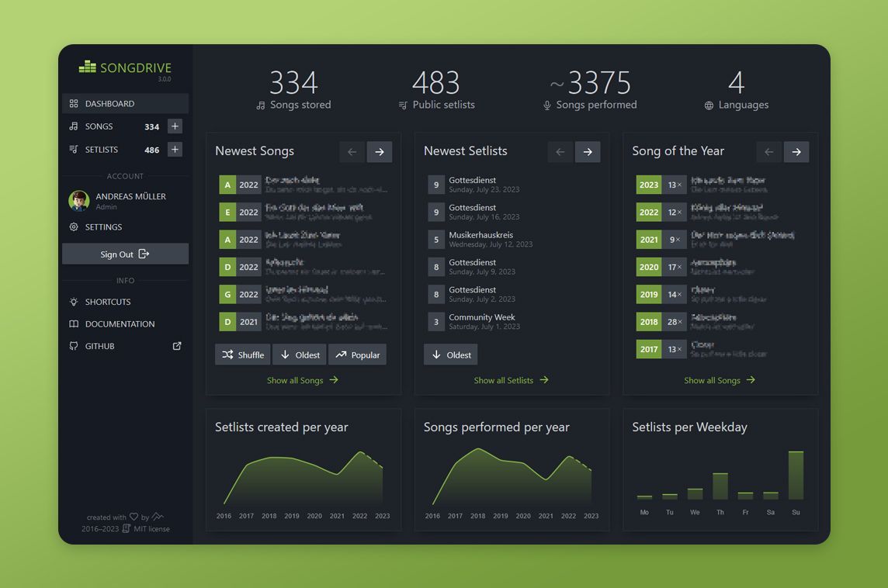Go to next page of Newest Setlists

point(588,152)
